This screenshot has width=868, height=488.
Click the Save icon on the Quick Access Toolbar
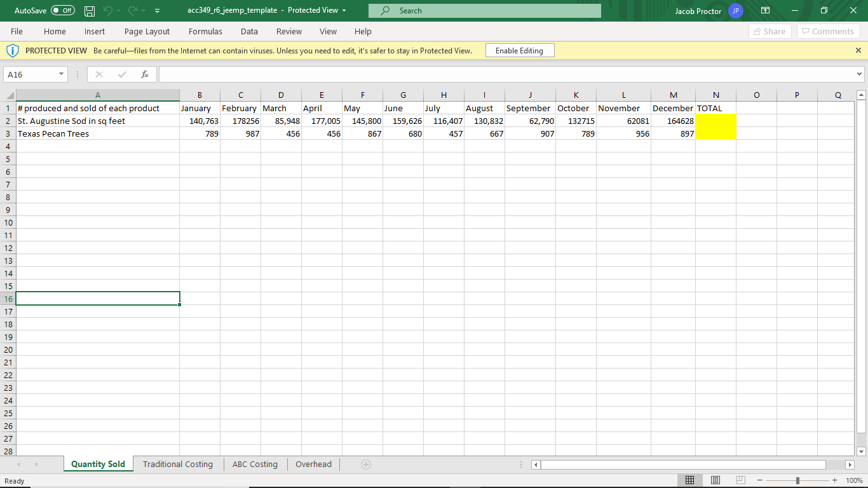click(89, 10)
